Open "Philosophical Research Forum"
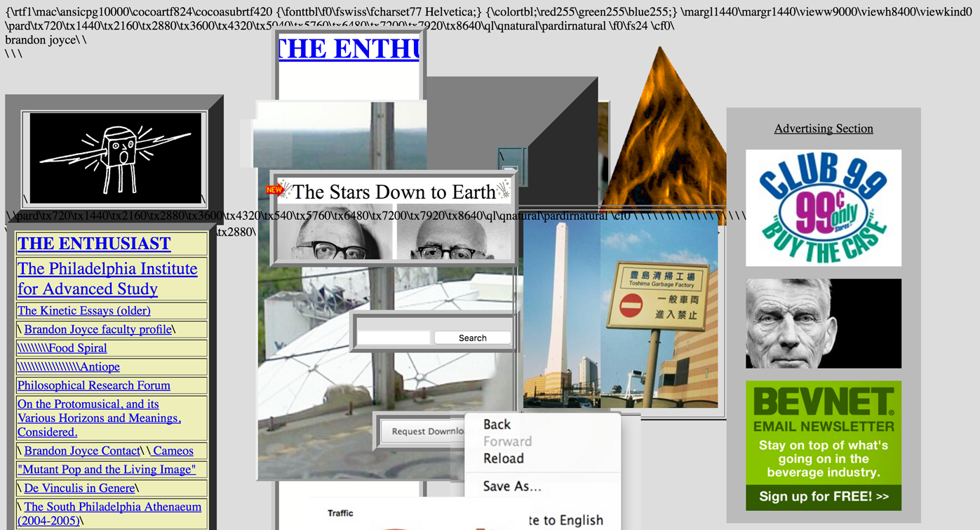 coord(93,385)
